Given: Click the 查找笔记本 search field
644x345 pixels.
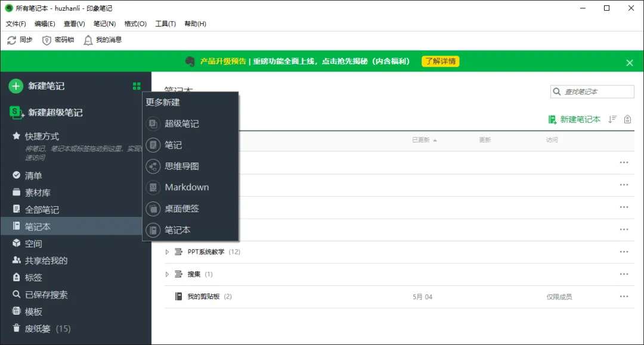Looking at the screenshot, I should point(592,92).
